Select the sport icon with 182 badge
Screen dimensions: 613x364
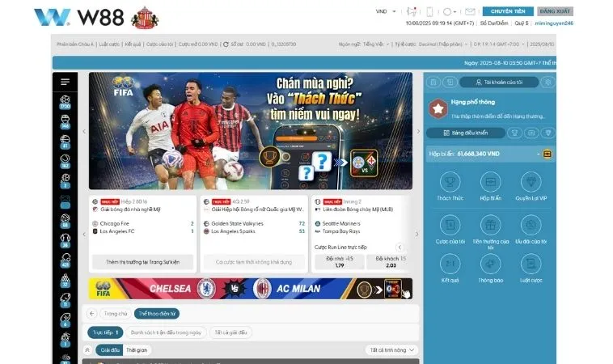click(x=66, y=161)
